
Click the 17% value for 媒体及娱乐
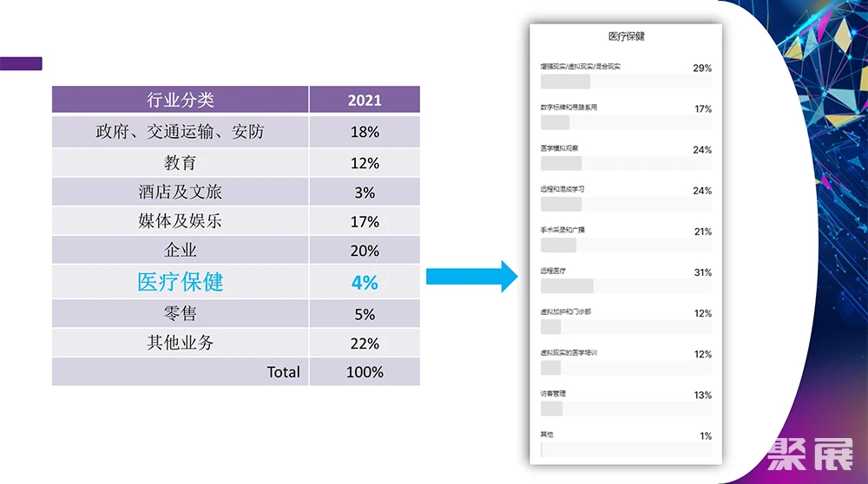(365, 222)
